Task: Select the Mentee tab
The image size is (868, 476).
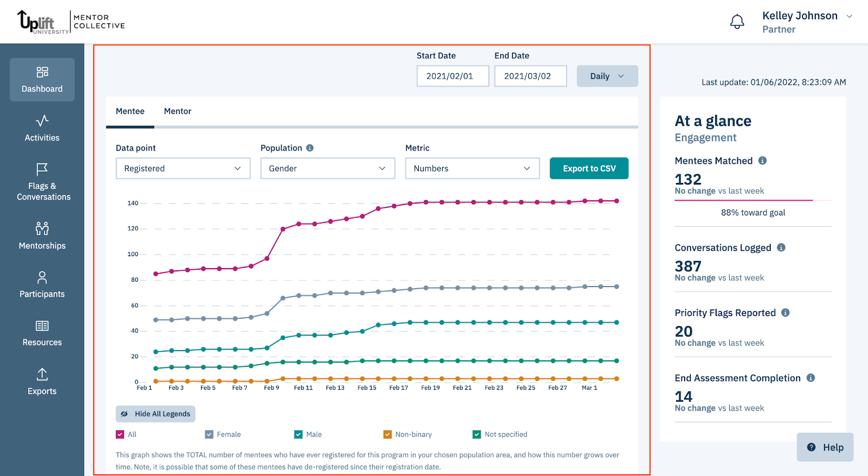Action: [130, 111]
